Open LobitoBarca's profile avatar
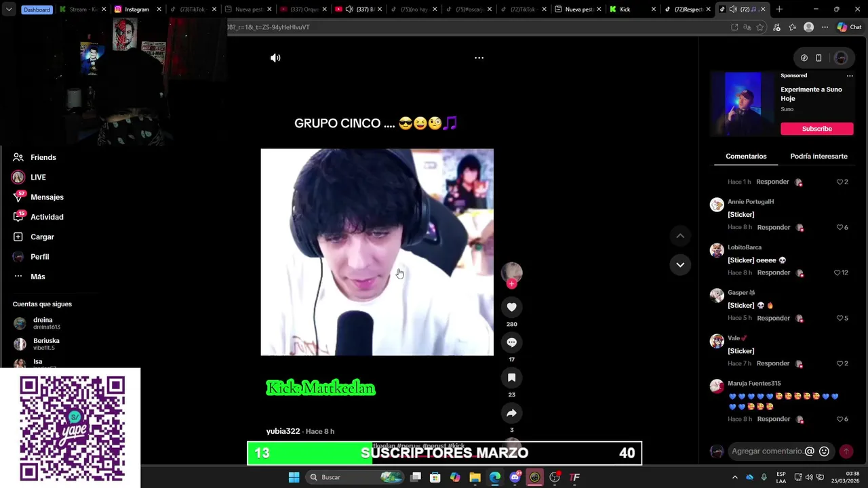 point(717,250)
